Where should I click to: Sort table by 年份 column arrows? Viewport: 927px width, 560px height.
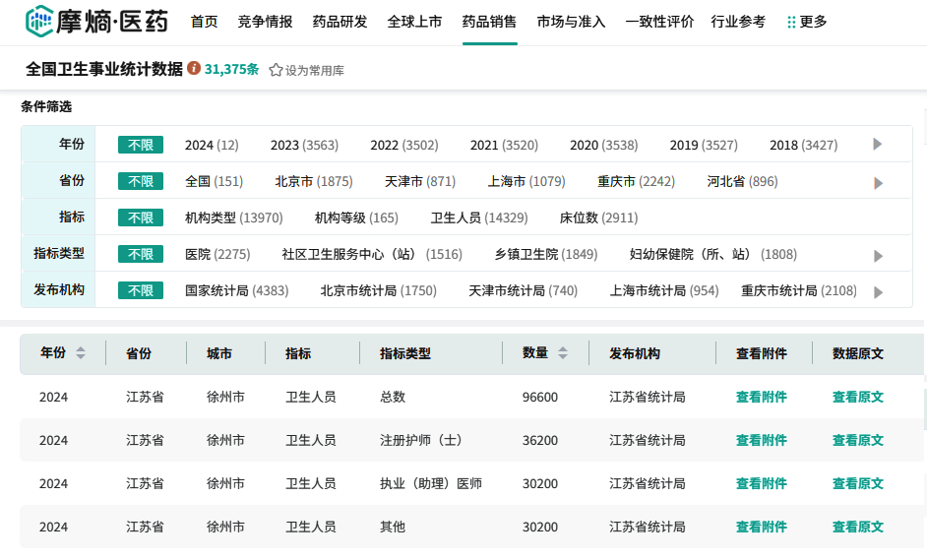[x=81, y=353]
